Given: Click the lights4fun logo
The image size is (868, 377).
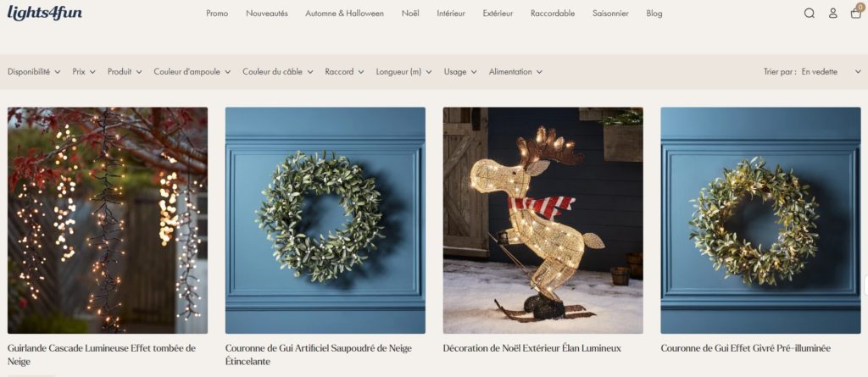Looking at the screenshot, I should click(x=45, y=12).
